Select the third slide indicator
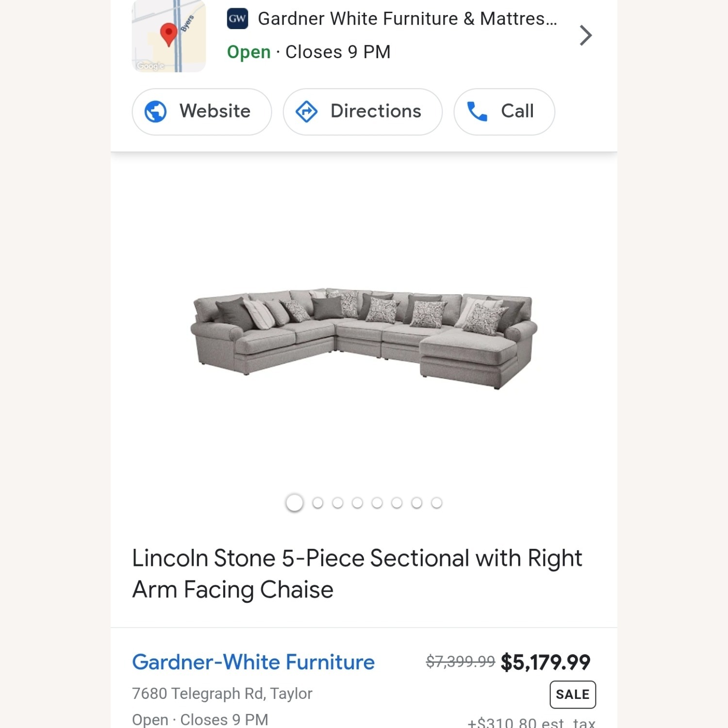728x728 pixels. [x=338, y=503]
